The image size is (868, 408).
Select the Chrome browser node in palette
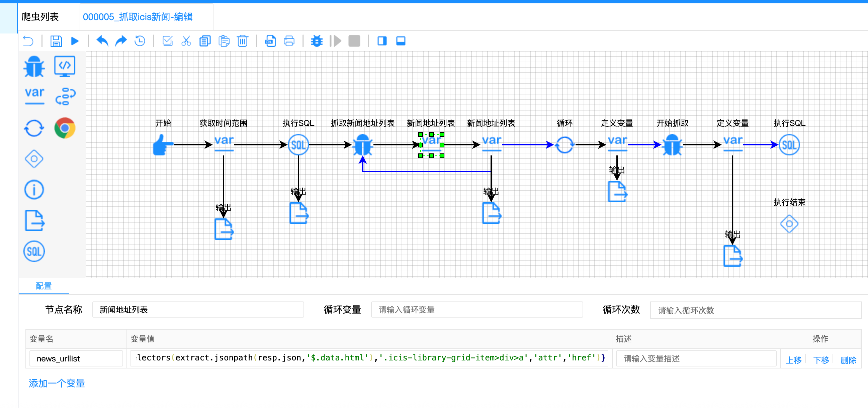pyautogui.click(x=65, y=128)
